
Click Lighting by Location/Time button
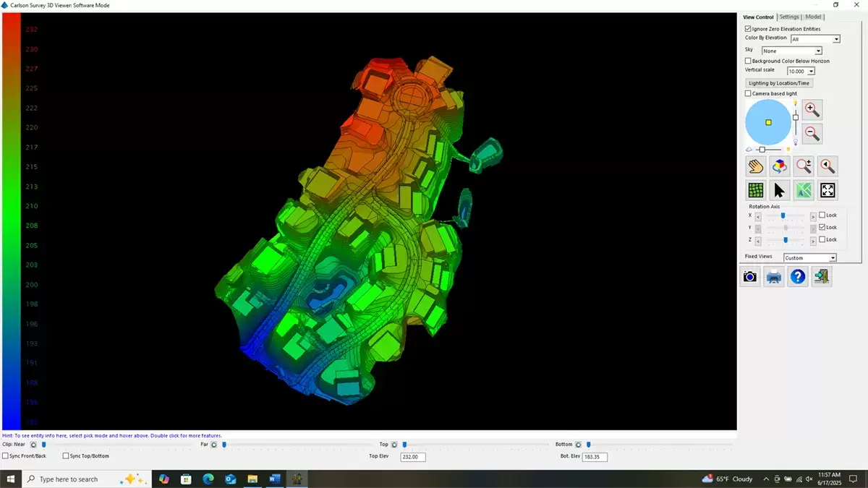click(780, 83)
